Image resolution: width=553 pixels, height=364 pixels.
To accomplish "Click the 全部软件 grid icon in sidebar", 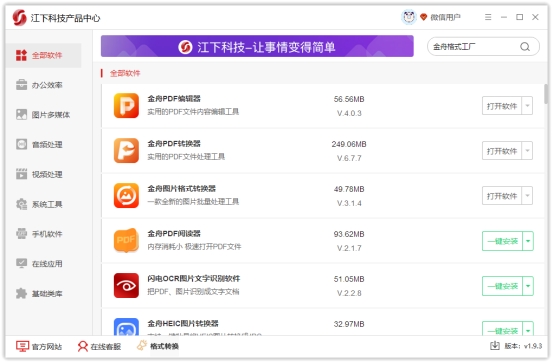I will coord(21,55).
